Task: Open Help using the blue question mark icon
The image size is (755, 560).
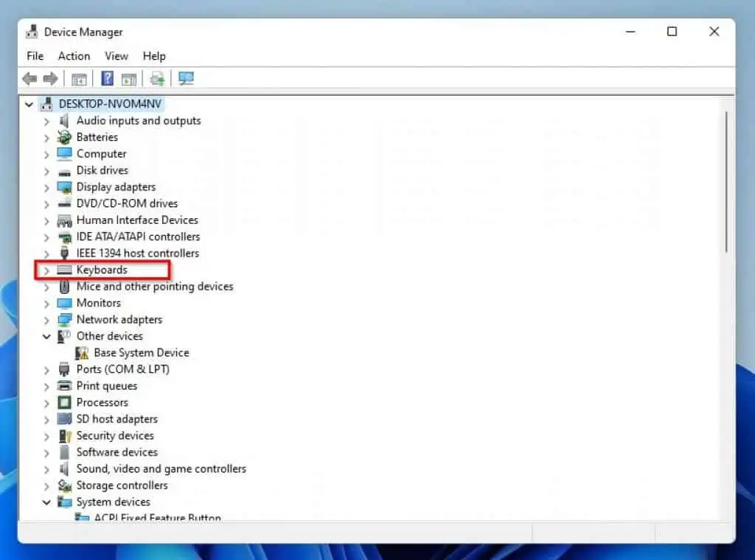Action: pyautogui.click(x=107, y=78)
